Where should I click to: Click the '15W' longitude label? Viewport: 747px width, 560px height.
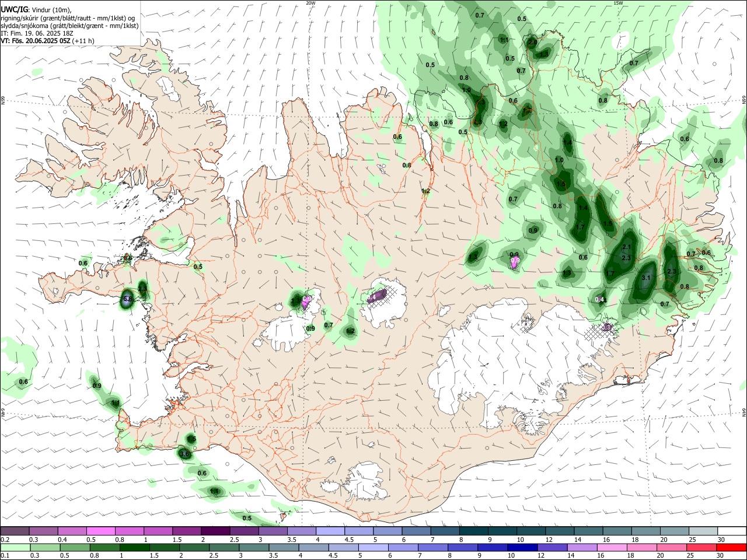pyautogui.click(x=618, y=3)
